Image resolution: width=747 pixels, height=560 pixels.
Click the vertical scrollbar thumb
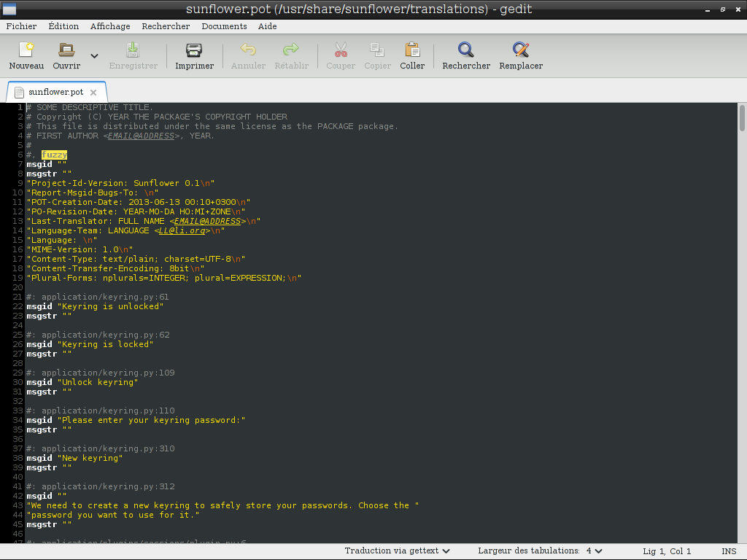click(742, 117)
